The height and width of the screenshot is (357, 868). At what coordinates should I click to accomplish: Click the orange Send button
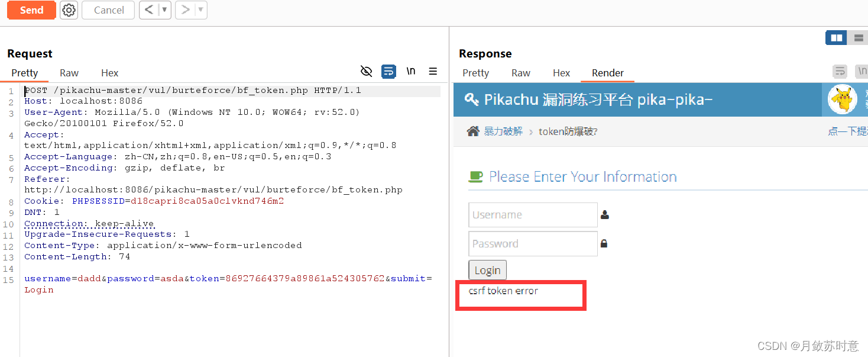pyautogui.click(x=31, y=10)
